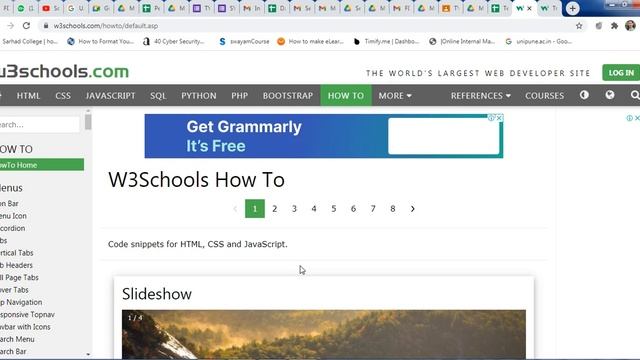This screenshot has width=640, height=360.
Task: Open Search Menu in sidebar
Action: coord(17,339)
